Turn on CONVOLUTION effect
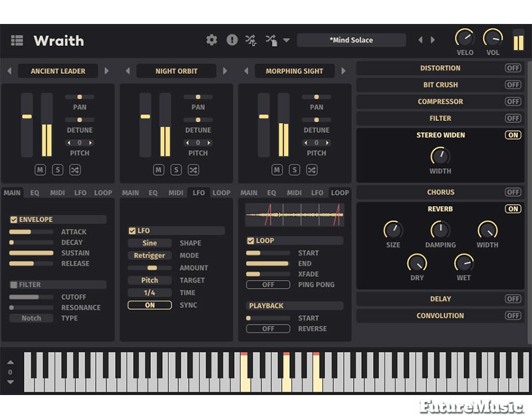This screenshot has height=419, width=532. [x=513, y=315]
